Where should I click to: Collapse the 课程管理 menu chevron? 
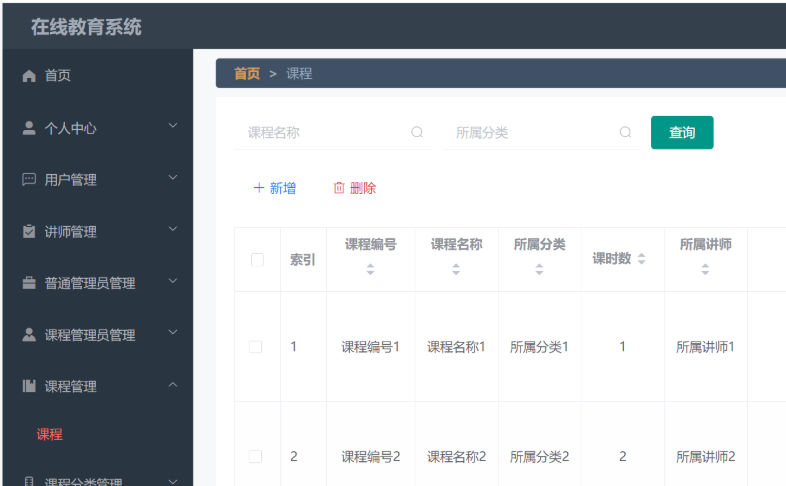point(173,385)
